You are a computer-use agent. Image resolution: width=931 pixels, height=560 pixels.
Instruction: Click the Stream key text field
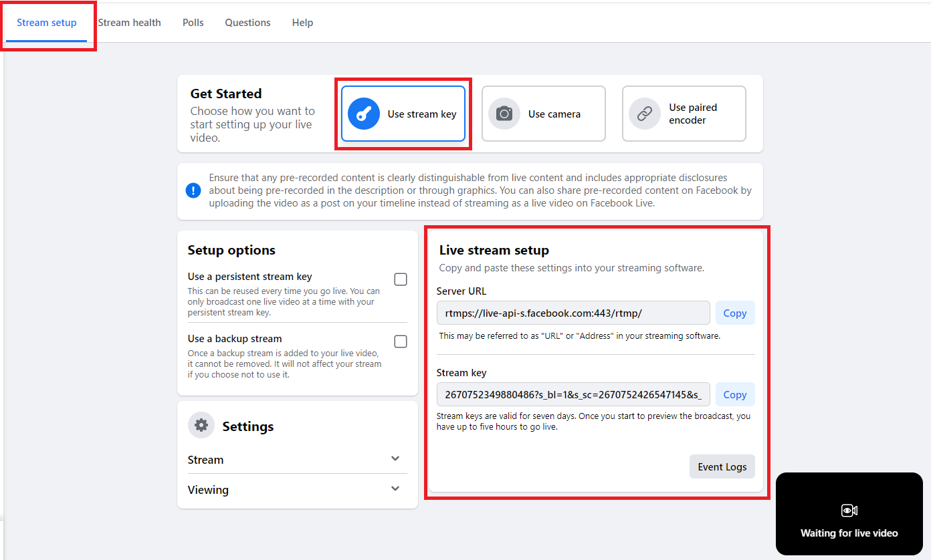(573, 394)
